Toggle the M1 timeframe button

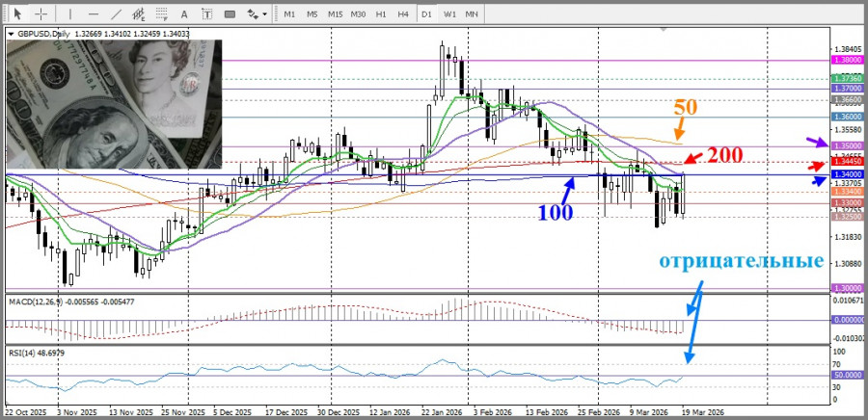tap(289, 14)
